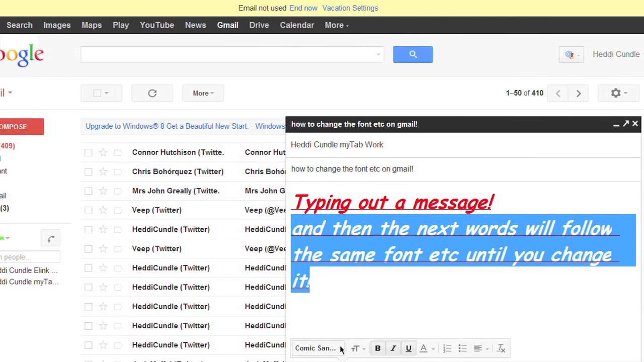Insert a bulleted list
The height and width of the screenshot is (362, 644).
(462, 348)
